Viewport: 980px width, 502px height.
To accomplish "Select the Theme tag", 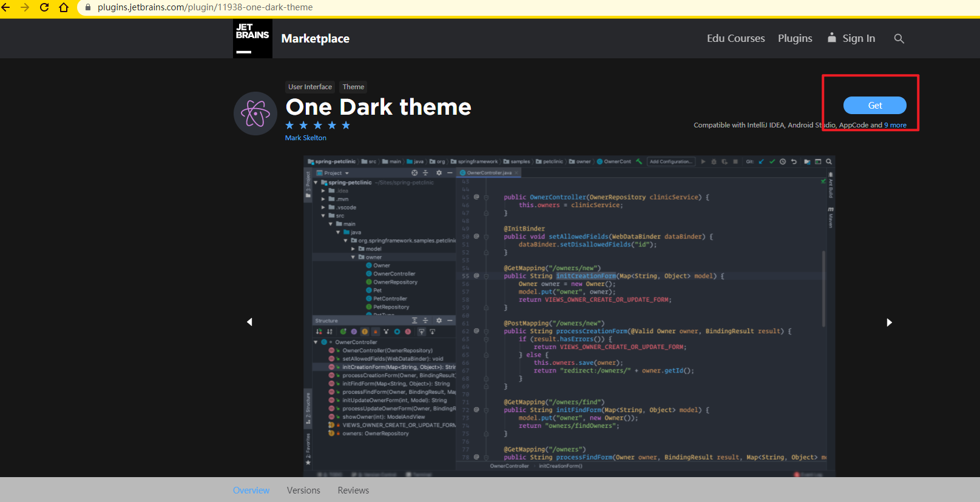I will point(353,87).
